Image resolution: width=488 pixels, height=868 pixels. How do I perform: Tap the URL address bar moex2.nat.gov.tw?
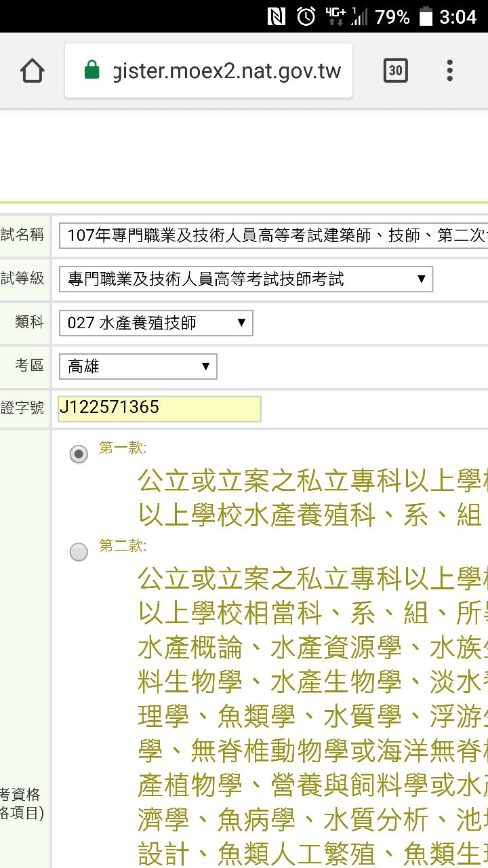(x=226, y=71)
